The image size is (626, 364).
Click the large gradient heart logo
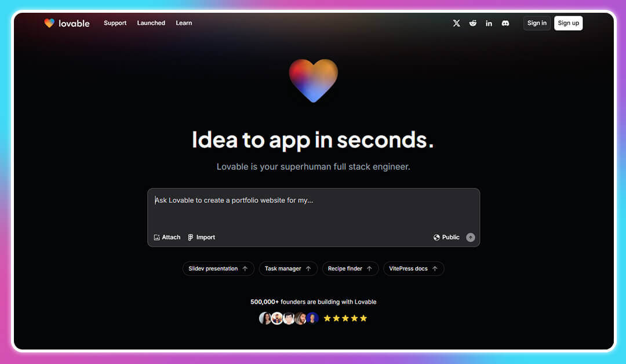tap(314, 80)
